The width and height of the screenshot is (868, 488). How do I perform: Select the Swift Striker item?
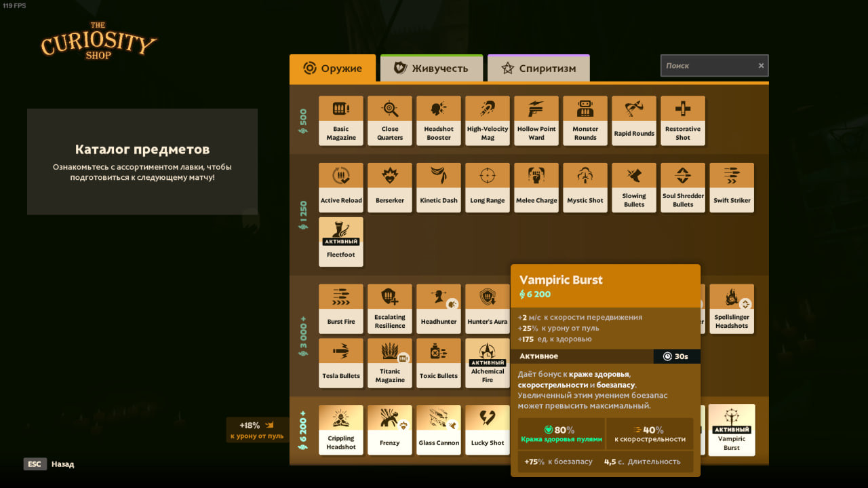tap(732, 187)
